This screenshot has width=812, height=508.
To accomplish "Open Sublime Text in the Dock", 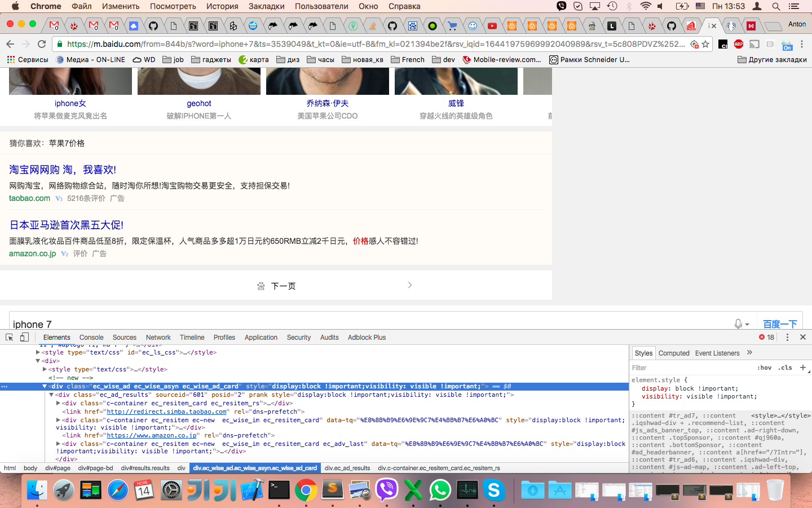I will pos(333,490).
